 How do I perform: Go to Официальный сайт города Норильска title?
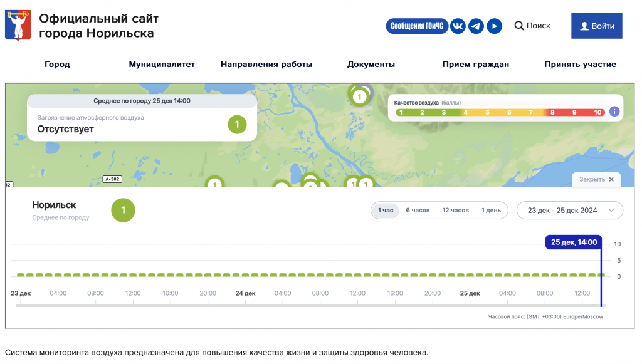[x=98, y=26]
